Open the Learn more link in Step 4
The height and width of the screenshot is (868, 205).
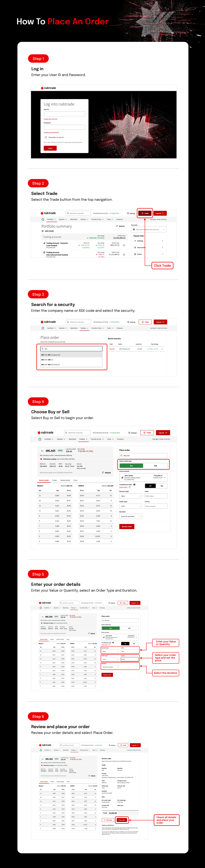point(125,487)
